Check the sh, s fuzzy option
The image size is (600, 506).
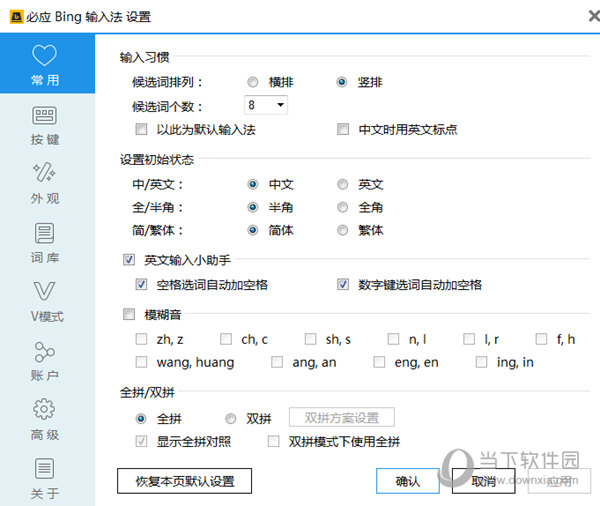pyautogui.click(x=310, y=339)
